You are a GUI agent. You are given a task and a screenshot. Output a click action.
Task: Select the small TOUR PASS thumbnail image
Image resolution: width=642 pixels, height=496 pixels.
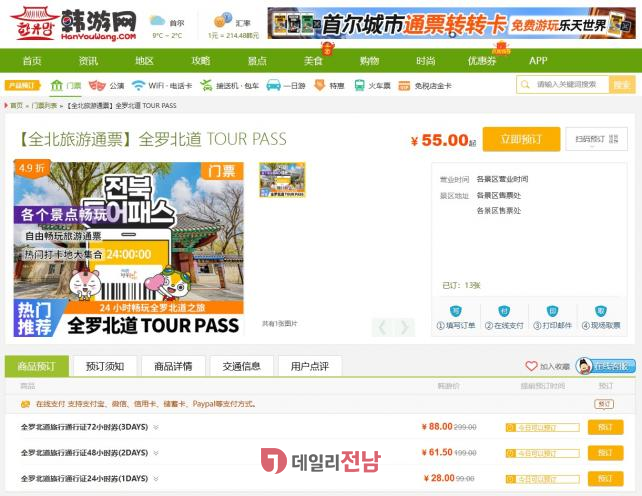(282, 181)
